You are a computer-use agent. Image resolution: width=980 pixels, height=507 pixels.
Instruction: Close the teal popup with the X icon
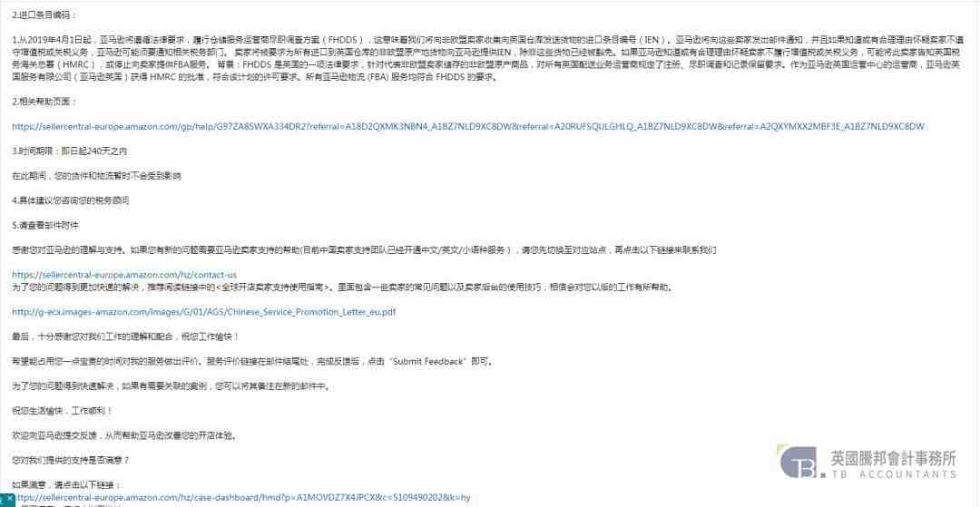point(9,499)
